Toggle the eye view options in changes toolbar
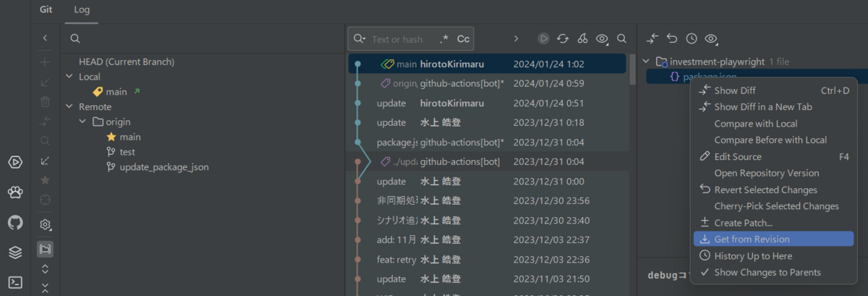This screenshot has height=296, width=868. [x=711, y=38]
